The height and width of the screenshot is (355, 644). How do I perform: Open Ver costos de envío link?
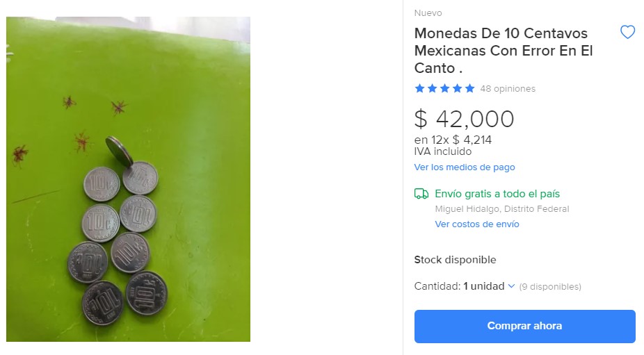tap(477, 224)
